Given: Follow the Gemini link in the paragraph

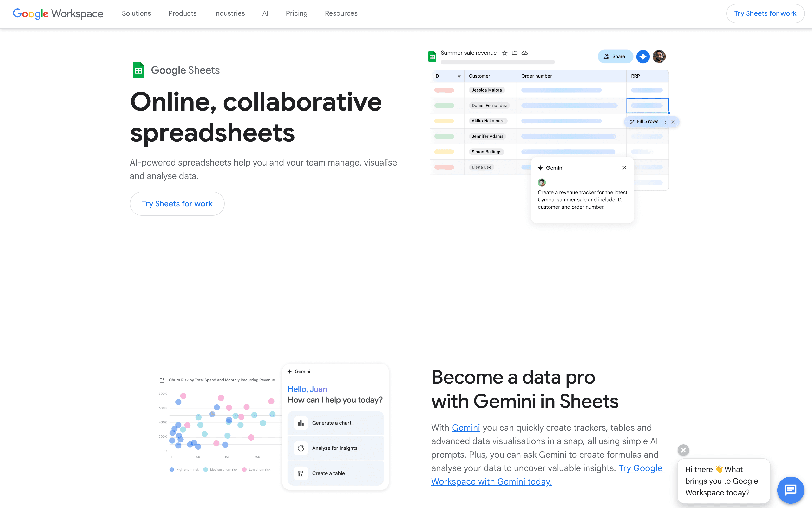Looking at the screenshot, I should 466,428.
